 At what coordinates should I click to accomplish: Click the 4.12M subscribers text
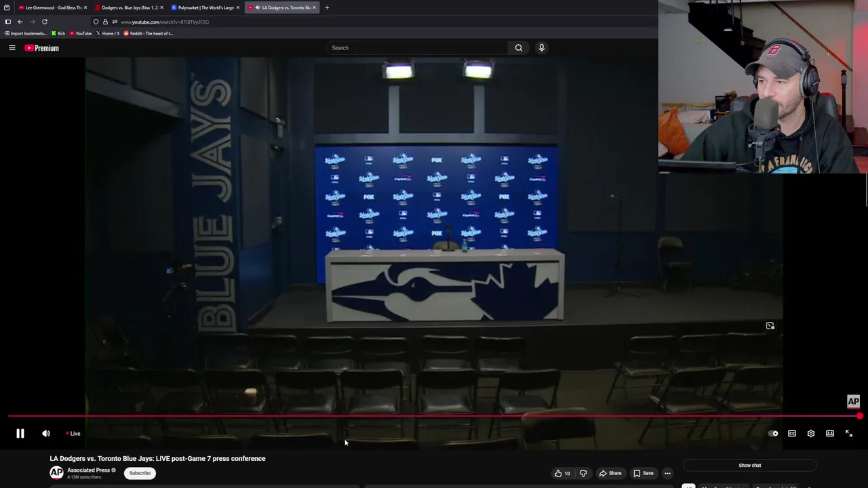[84, 477]
